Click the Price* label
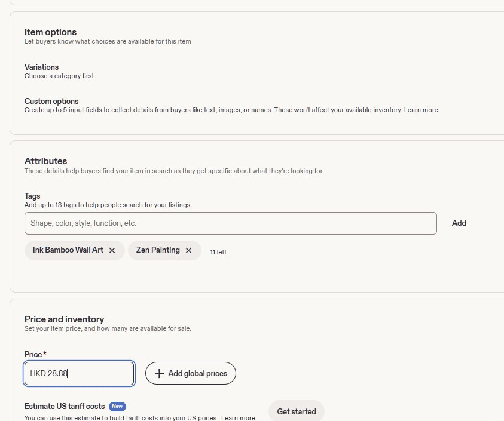504x421 pixels. [35, 354]
